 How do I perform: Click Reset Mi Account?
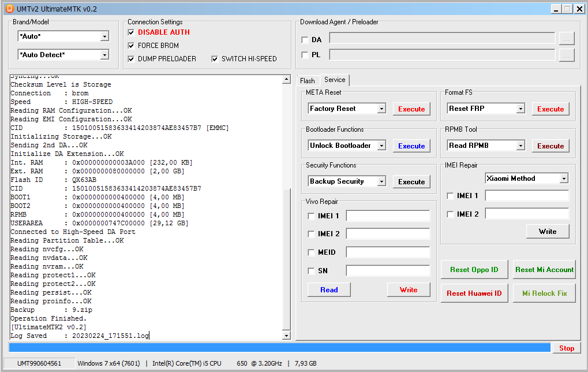pyautogui.click(x=544, y=270)
